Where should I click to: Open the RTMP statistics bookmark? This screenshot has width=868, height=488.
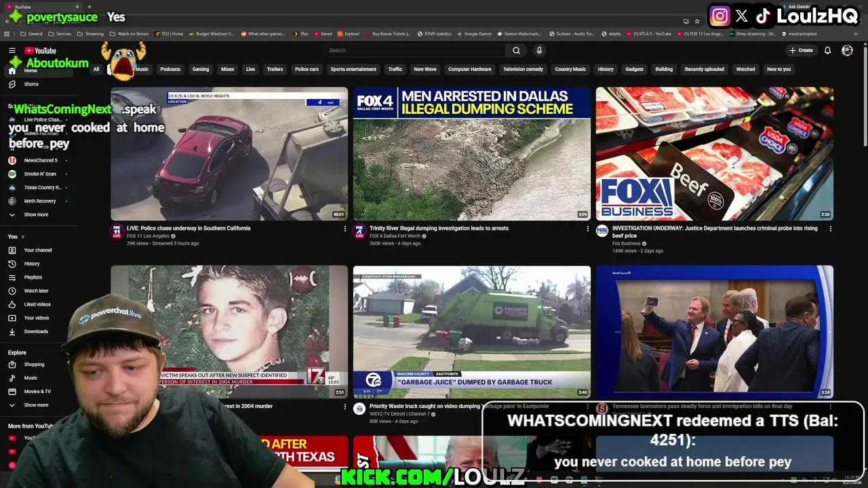coord(434,34)
